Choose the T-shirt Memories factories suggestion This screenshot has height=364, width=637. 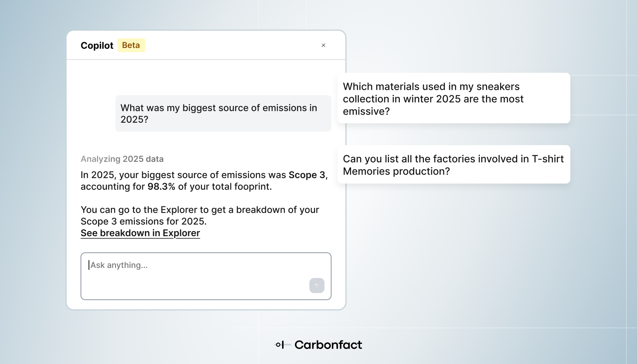coord(453,165)
